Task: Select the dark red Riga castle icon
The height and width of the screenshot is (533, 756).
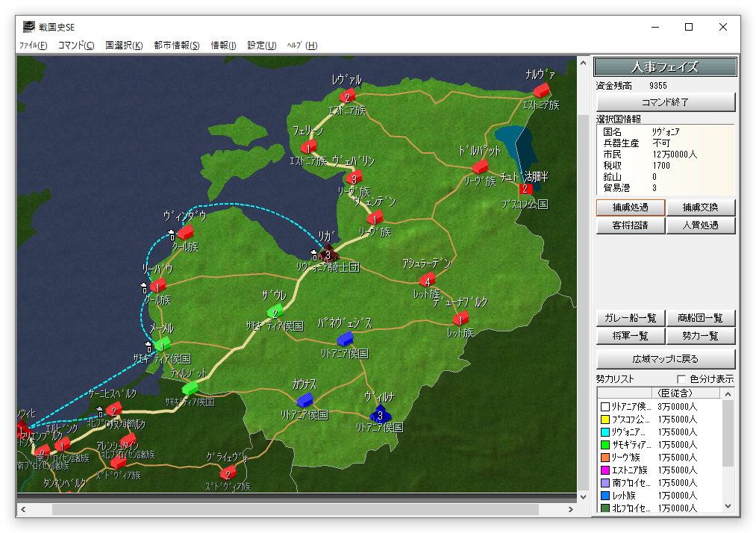Action: (x=328, y=253)
